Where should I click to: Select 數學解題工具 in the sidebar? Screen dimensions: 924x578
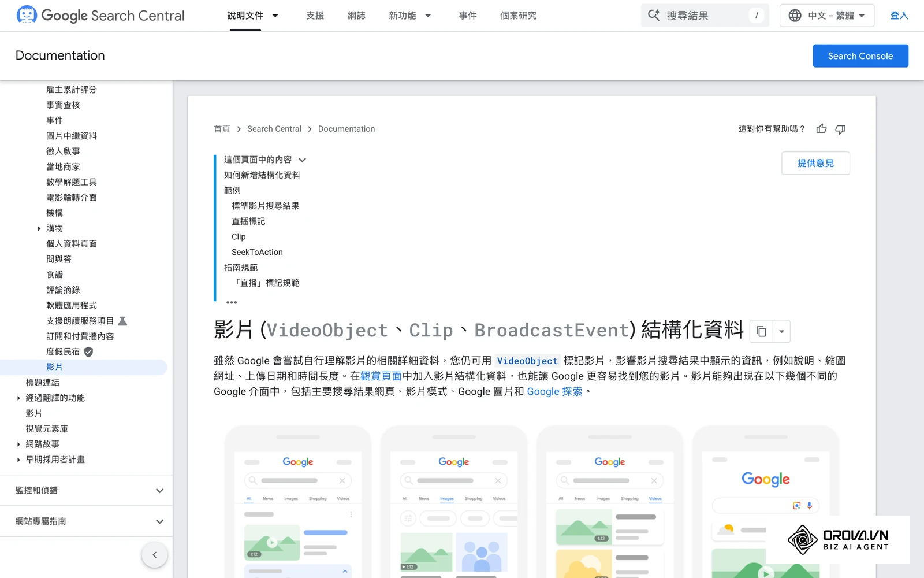point(72,182)
